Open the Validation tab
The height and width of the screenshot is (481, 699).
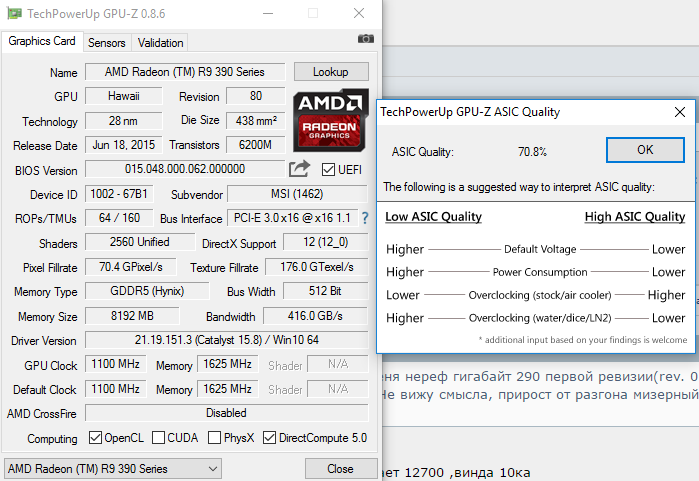[x=160, y=43]
